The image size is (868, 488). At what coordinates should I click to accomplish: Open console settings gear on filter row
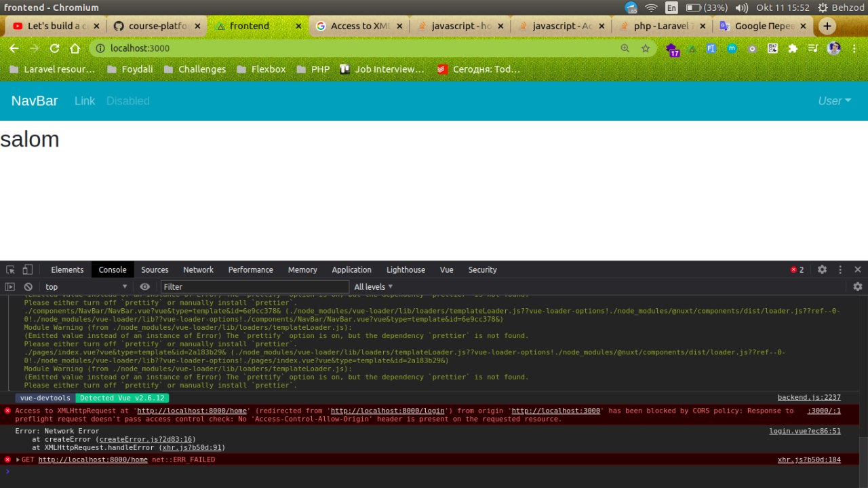pos(858,287)
